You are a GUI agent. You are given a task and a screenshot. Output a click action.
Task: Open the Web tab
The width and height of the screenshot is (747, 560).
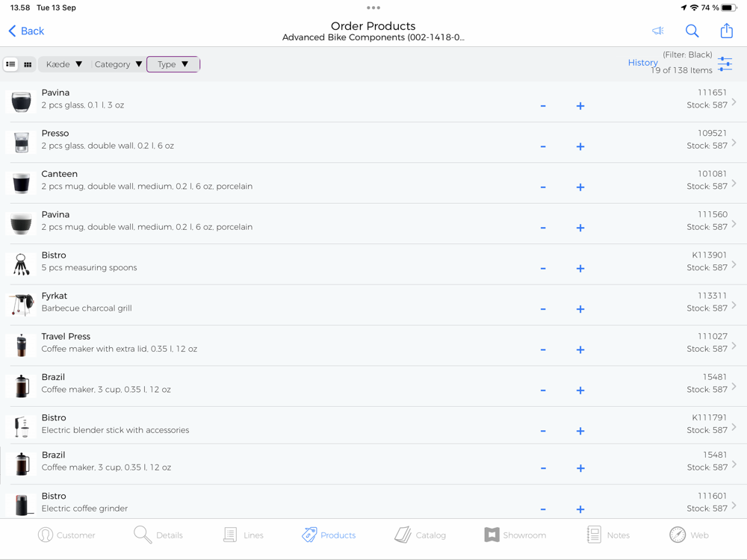tap(689, 535)
